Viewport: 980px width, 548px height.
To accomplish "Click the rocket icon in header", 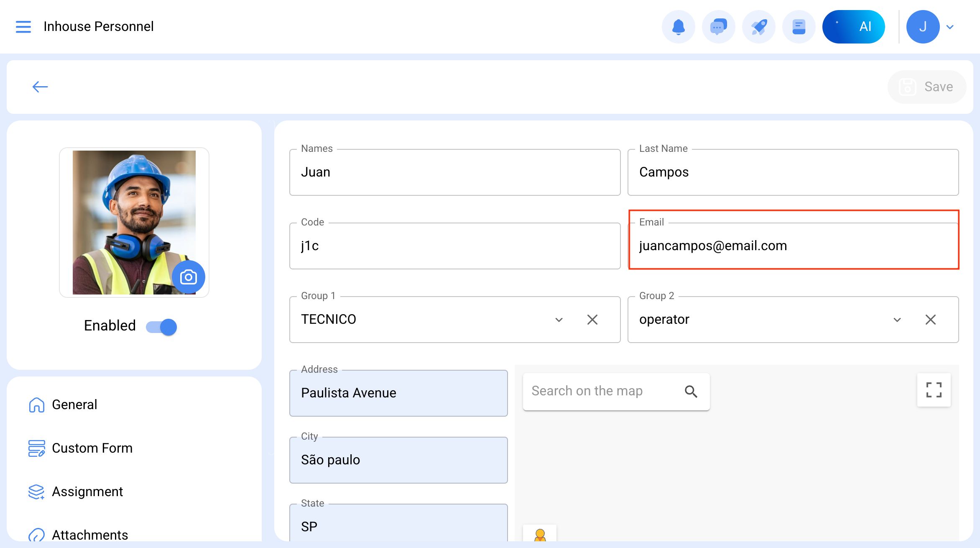I will (758, 27).
